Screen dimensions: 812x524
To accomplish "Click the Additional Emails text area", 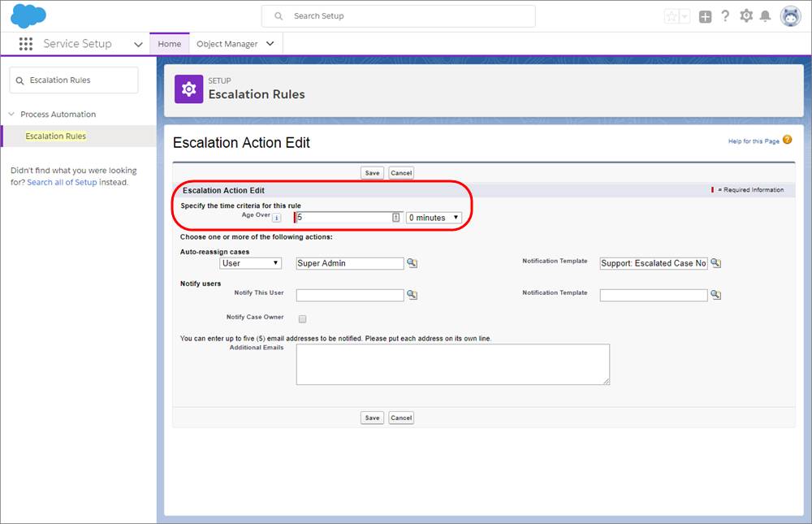I will [x=452, y=365].
